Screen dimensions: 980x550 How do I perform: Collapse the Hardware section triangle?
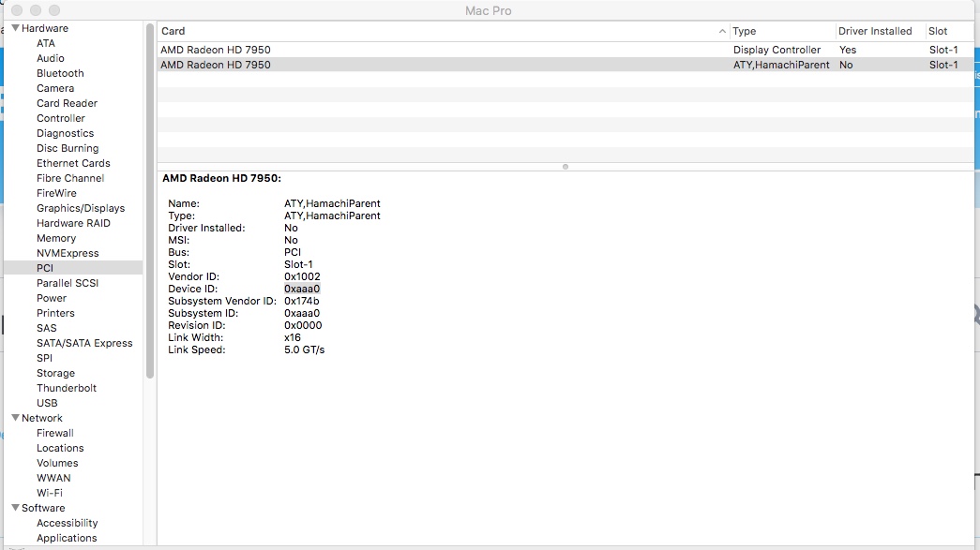pos(16,28)
